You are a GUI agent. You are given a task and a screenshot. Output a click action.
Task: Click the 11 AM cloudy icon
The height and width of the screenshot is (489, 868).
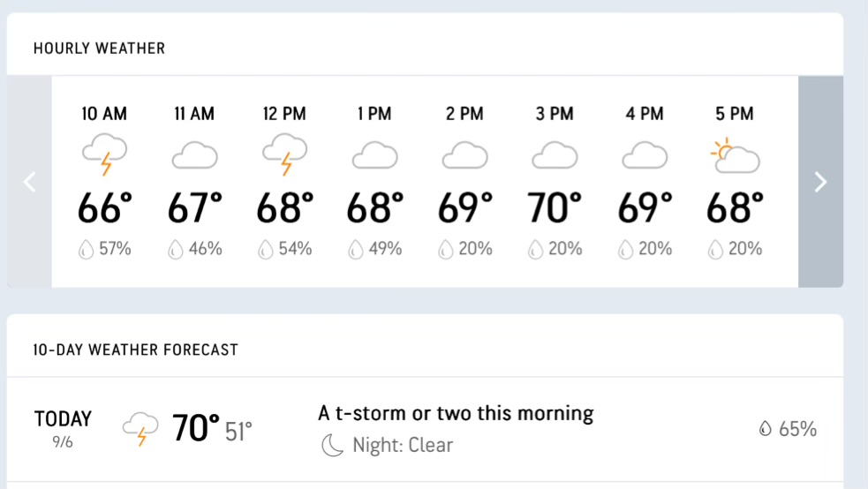(194, 157)
